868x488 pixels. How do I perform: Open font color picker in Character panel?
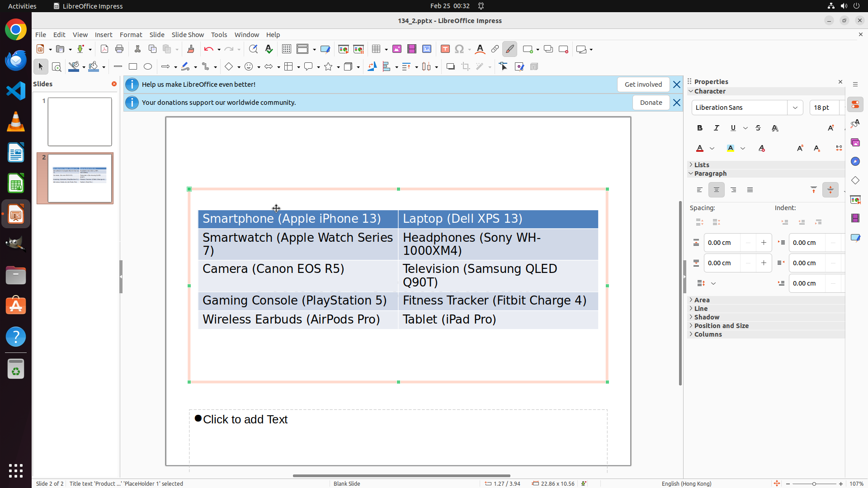click(712, 149)
